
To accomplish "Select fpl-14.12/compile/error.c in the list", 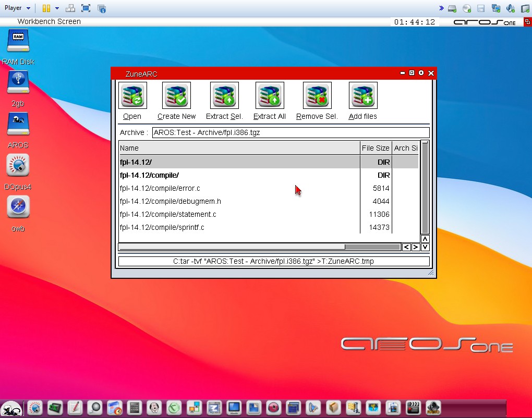I will (239, 188).
